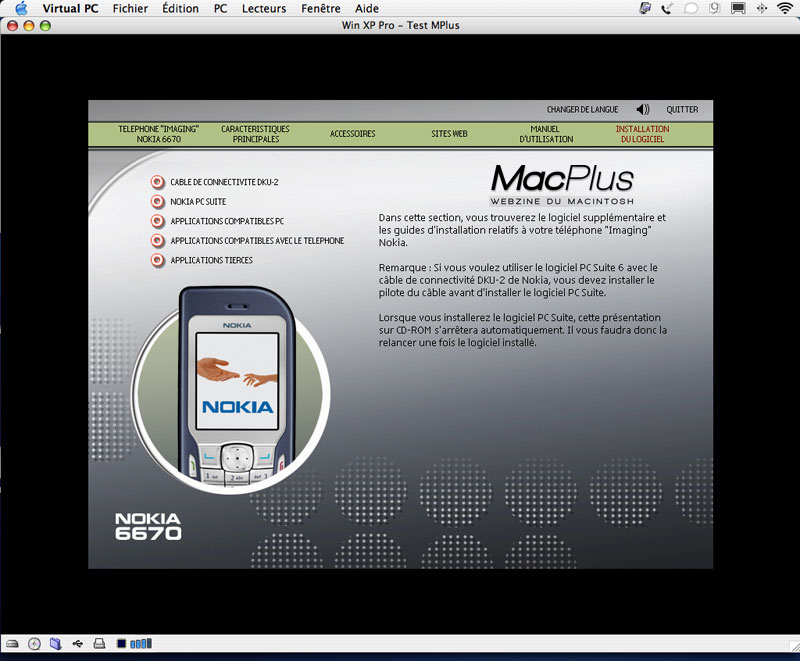
Task: Open the Édition menu
Action: click(180, 9)
